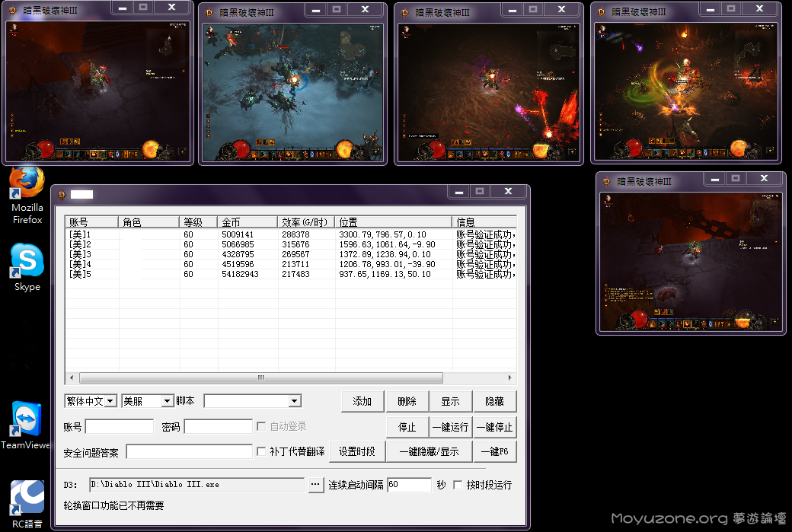Viewport: 792px width, 532px height.
Task: Open TeamViewer desktop shortcut
Action: tap(25, 425)
